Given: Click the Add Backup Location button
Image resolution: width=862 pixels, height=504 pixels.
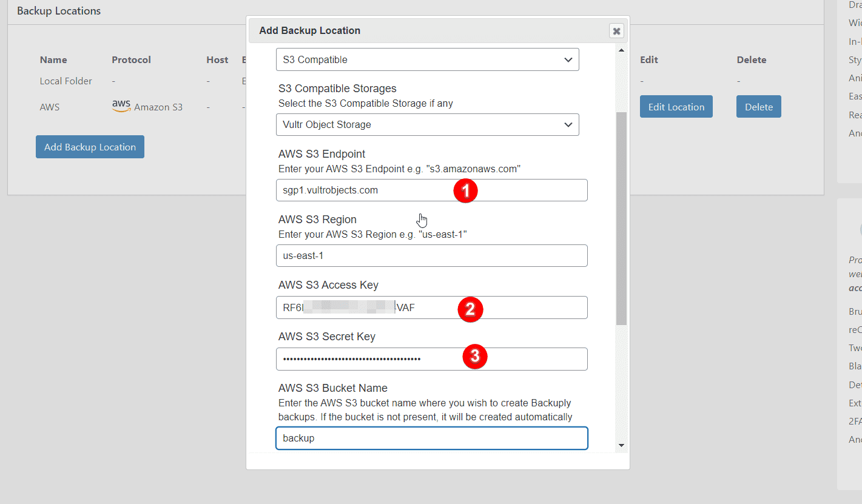Looking at the screenshot, I should [x=90, y=146].
